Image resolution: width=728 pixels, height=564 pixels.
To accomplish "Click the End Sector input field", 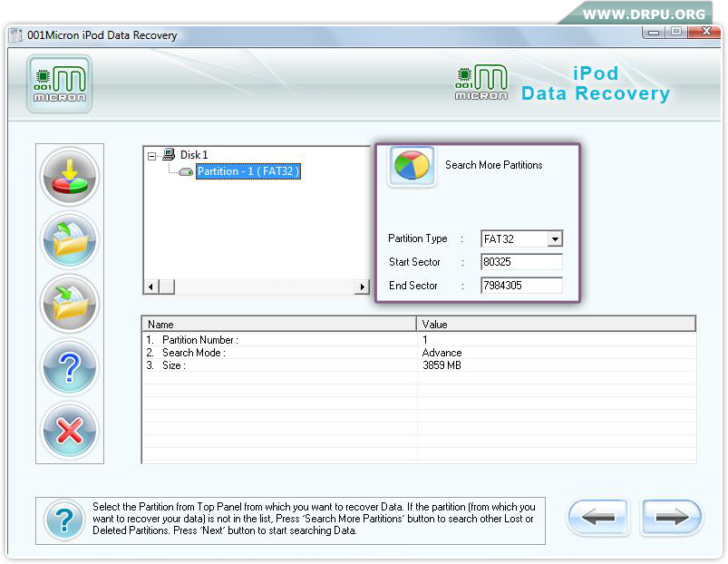I will pos(521,285).
